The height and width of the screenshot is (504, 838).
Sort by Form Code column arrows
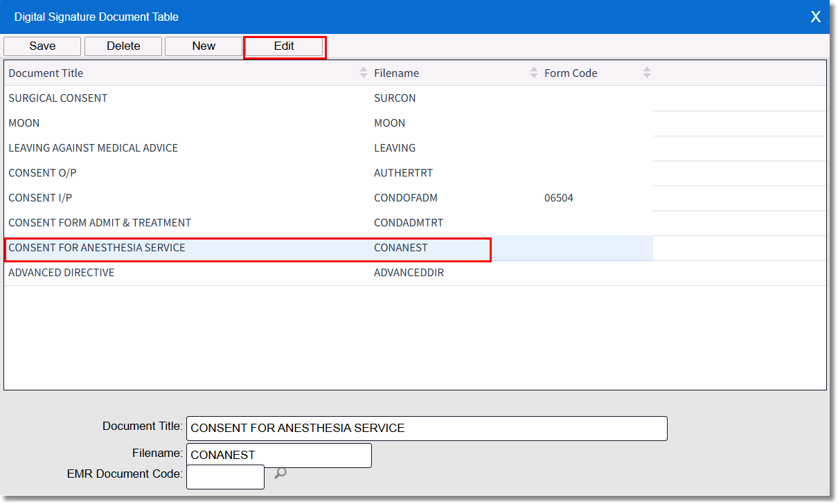[647, 73]
